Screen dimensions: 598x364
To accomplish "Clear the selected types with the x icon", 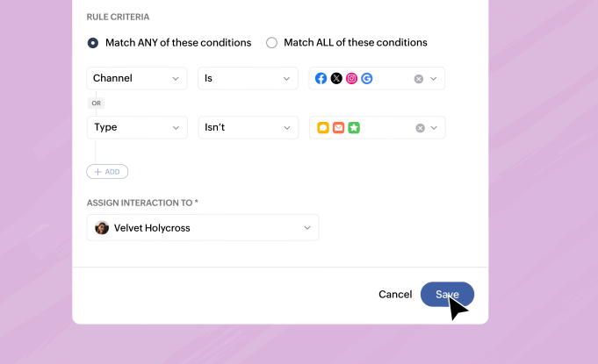I will click(421, 128).
